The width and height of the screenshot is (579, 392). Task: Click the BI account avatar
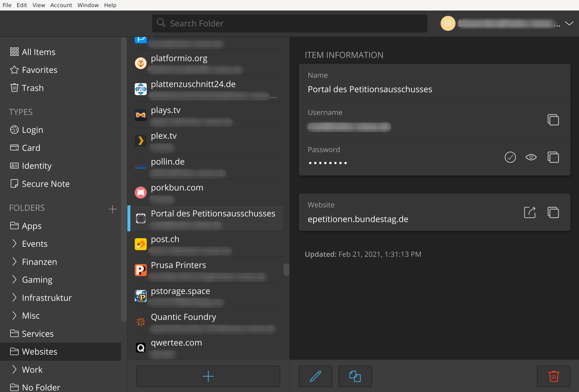[x=448, y=23]
